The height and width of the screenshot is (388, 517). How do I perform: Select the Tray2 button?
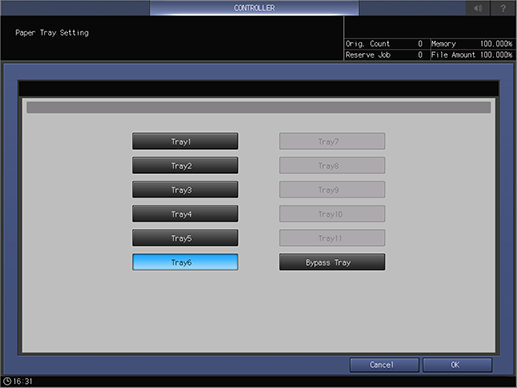(x=185, y=166)
